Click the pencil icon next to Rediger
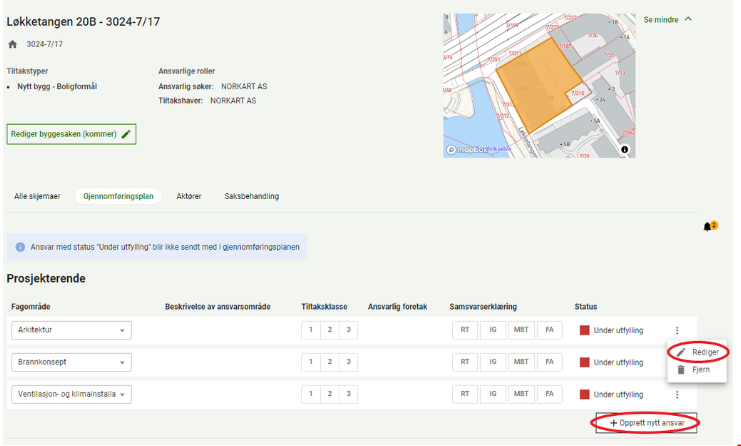 [x=681, y=353]
